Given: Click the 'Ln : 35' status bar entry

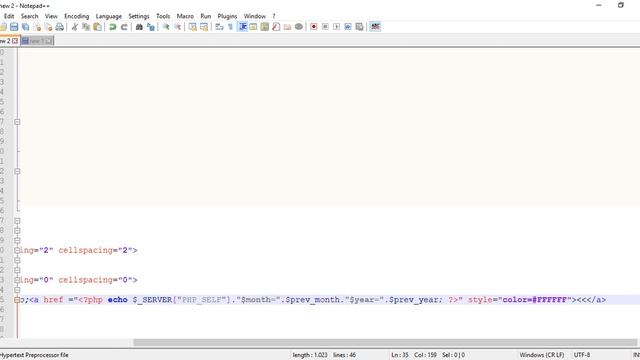Looking at the screenshot, I should 400,355.
